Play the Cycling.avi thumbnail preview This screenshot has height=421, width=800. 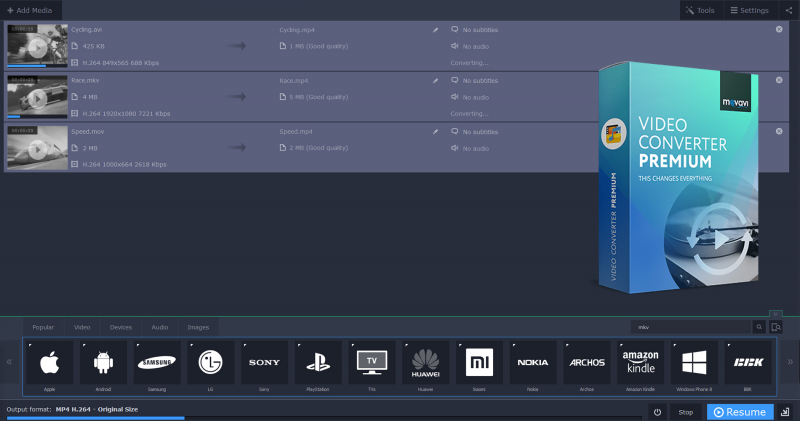coord(37,47)
